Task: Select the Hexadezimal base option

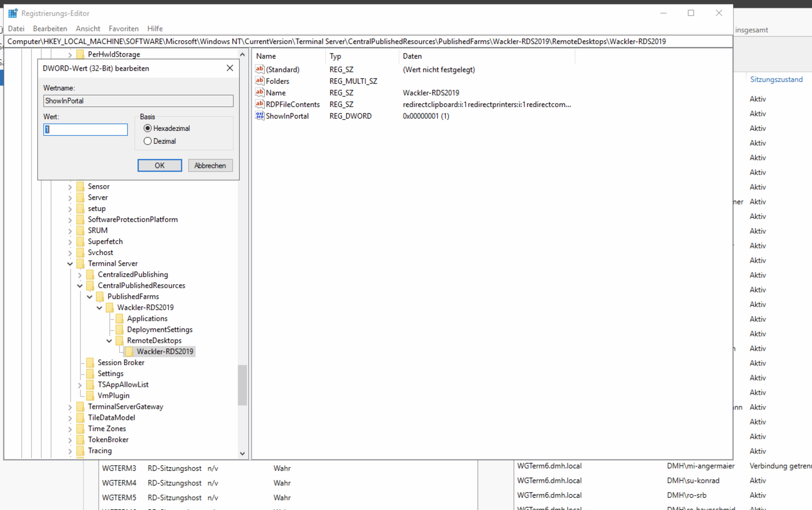Action: (x=147, y=128)
